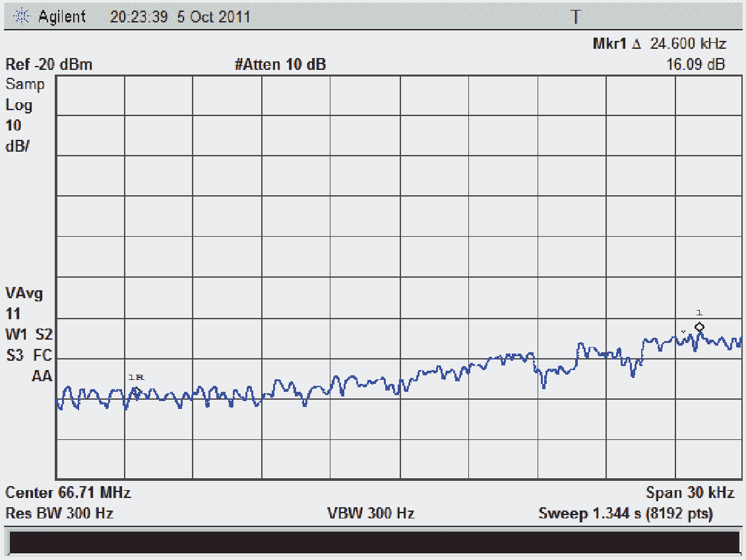Select the VBW 300 Hz setting
This screenshot has width=746, height=560.
[371, 513]
